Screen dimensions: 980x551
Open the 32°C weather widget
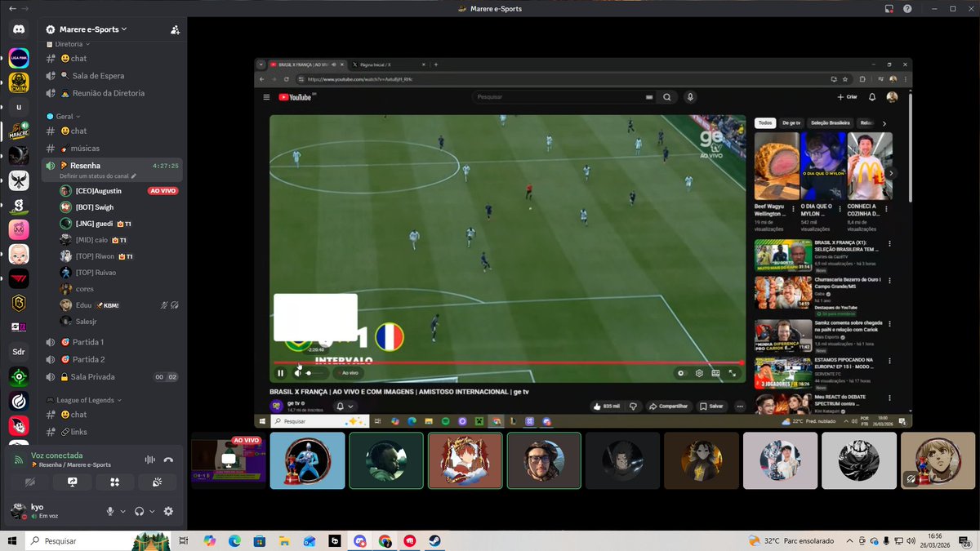point(791,540)
